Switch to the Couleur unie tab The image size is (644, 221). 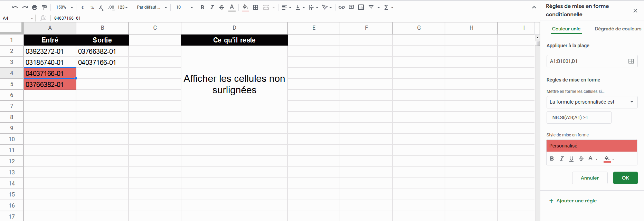click(566, 29)
